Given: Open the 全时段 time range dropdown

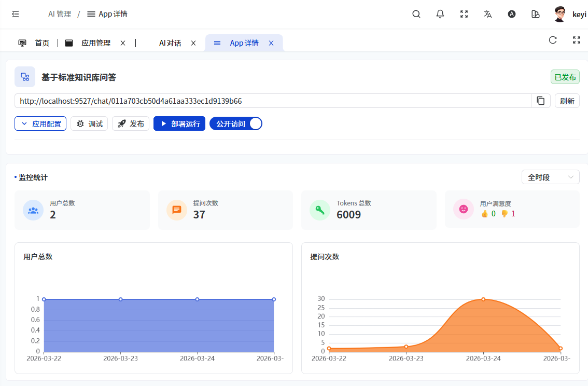Looking at the screenshot, I should coord(550,177).
